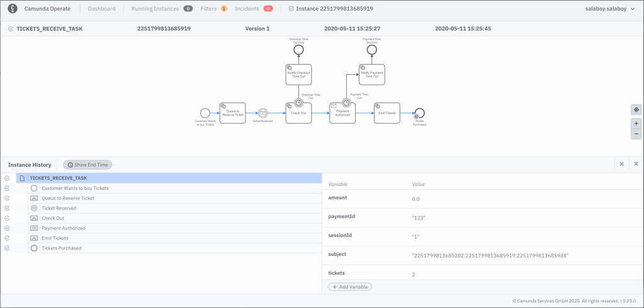Expand the Instance History panel upward
644x308 pixels.
pos(636,164)
